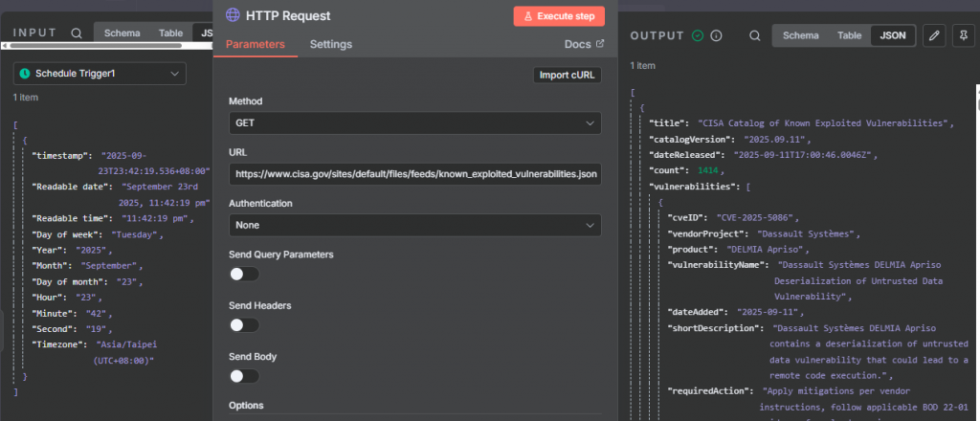The width and height of the screenshot is (980, 421).
Task: Click the Import cURL button
Action: (x=568, y=76)
